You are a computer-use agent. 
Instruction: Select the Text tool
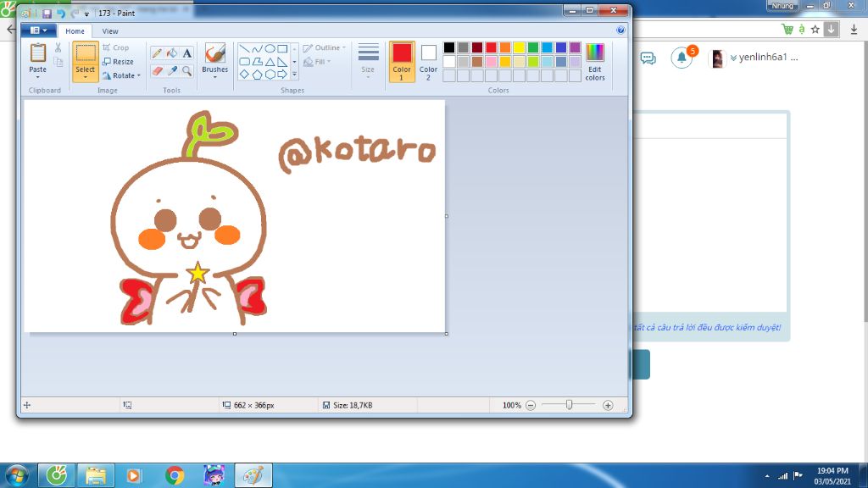(187, 53)
